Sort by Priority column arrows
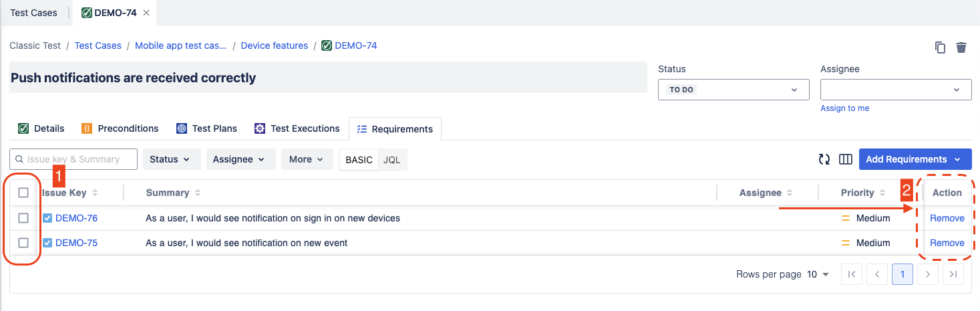This screenshot has width=980, height=311. point(882,193)
